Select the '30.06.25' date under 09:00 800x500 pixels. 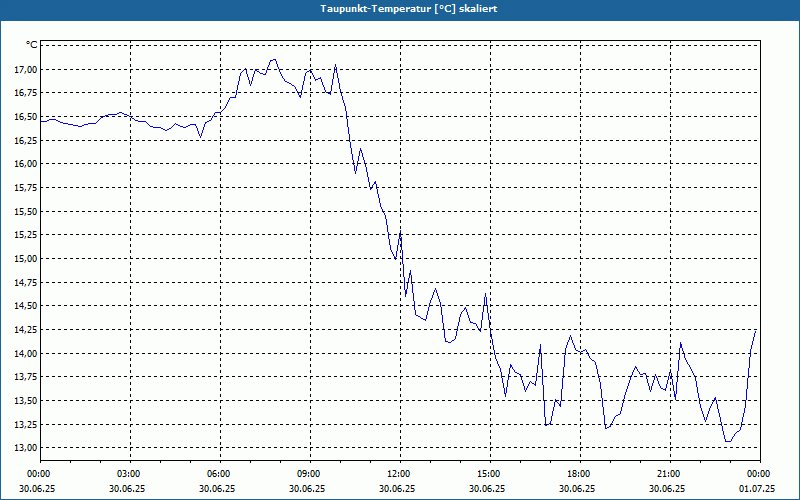point(307,488)
